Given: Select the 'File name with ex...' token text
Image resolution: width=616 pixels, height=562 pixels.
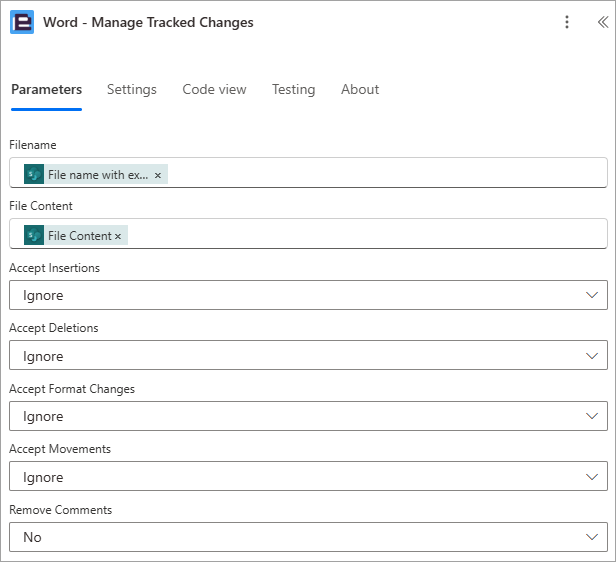Looking at the screenshot, I should 98,175.
